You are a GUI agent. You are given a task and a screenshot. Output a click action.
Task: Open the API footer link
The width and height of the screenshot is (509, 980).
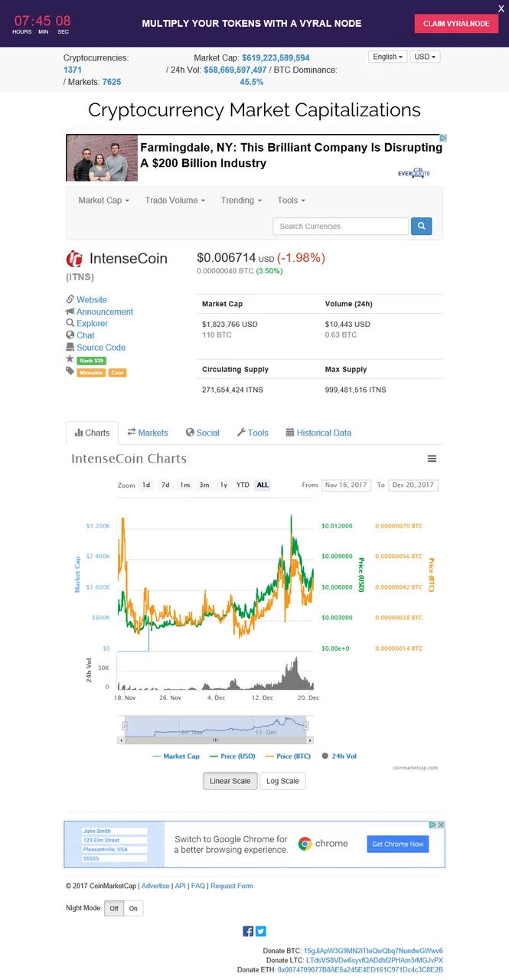(x=181, y=886)
